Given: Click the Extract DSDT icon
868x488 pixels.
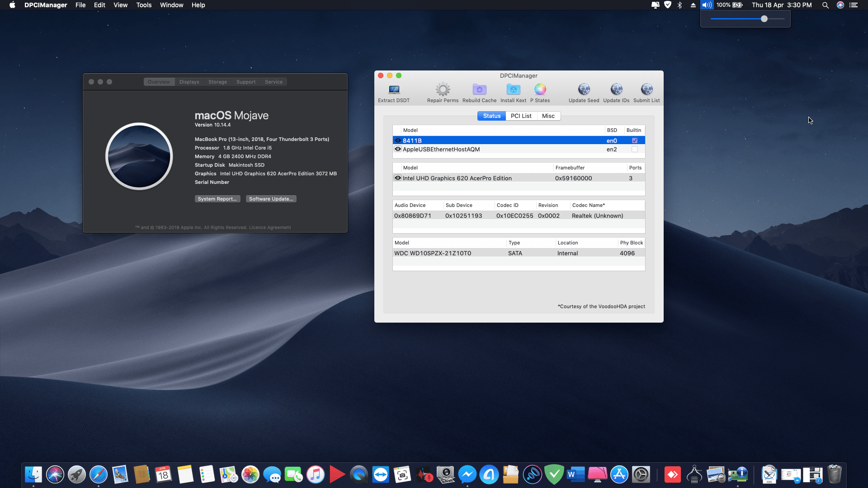Looking at the screenshot, I should [x=393, y=92].
